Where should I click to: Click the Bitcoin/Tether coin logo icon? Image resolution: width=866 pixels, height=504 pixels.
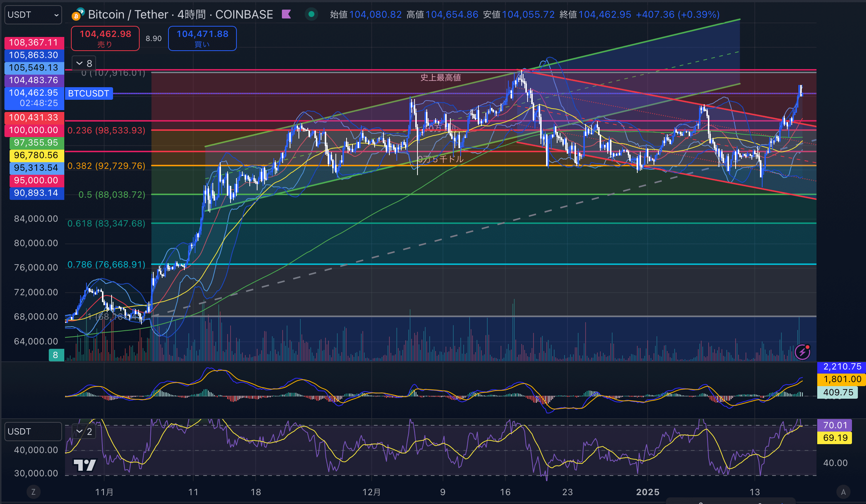pos(78,14)
